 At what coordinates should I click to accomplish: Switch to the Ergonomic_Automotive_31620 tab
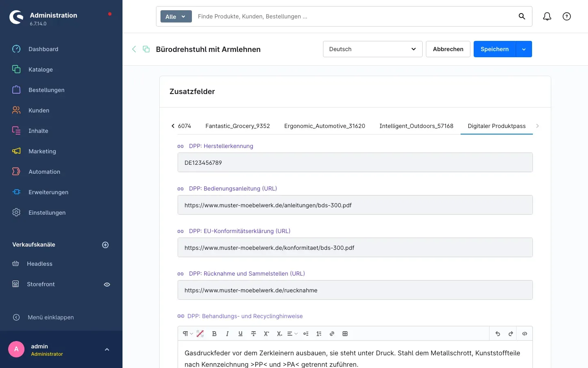coord(325,126)
